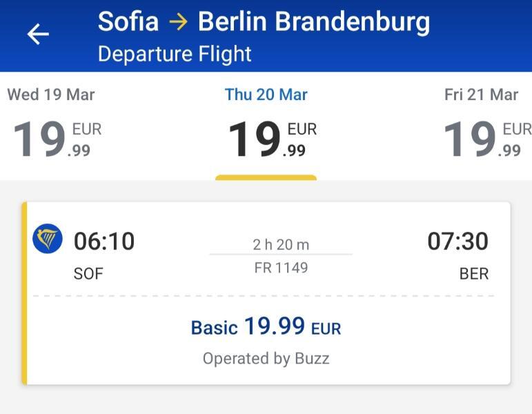The width and height of the screenshot is (532, 414).
Task: Click the Departure Flight subtitle
Action: [x=175, y=54]
